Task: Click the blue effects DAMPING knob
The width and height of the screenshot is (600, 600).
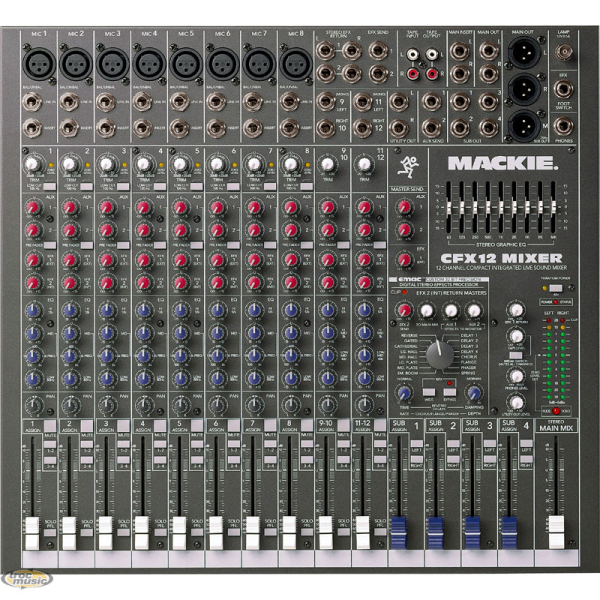Action: click(x=474, y=393)
